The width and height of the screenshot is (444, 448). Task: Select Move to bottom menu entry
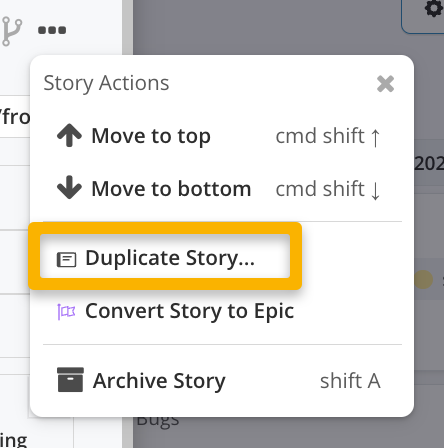pyautogui.click(x=219, y=189)
